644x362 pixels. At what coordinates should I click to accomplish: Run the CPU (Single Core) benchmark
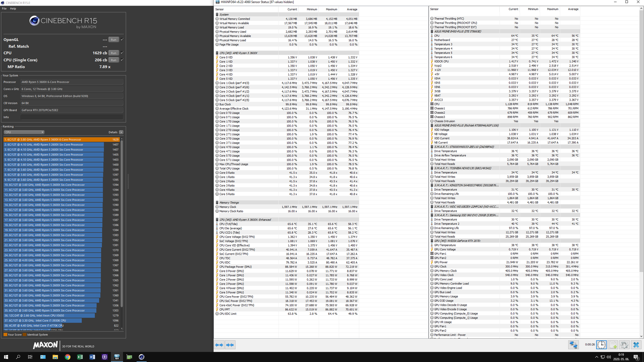[x=114, y=60]
